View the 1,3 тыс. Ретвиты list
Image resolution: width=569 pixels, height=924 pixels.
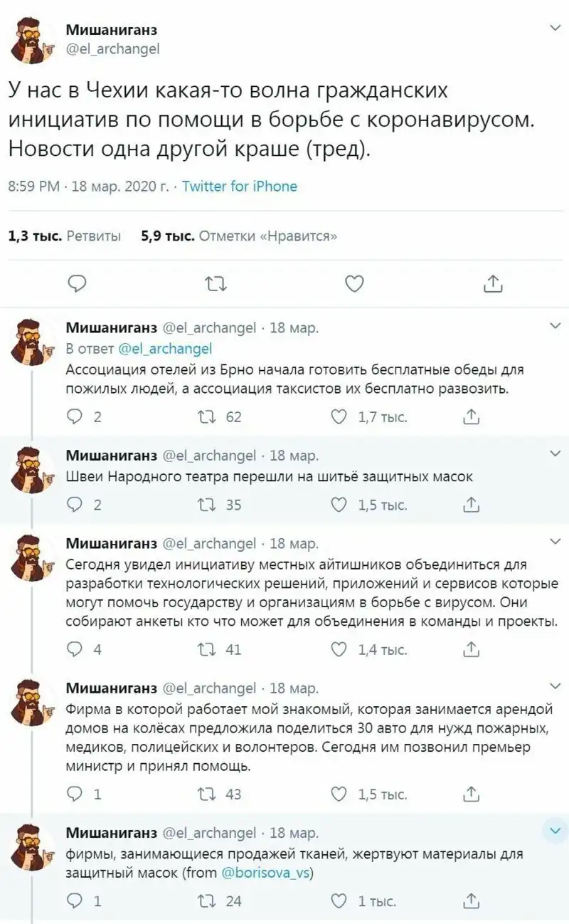tap(64, 236)
